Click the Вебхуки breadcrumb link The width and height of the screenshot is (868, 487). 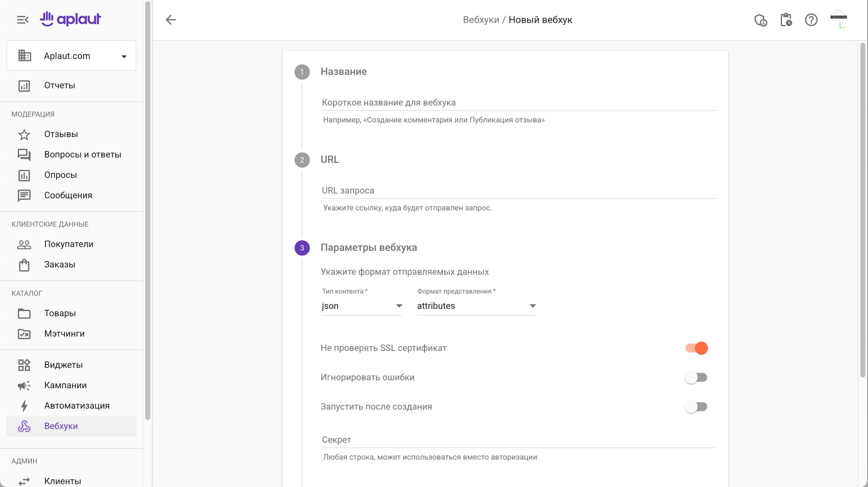481,20
